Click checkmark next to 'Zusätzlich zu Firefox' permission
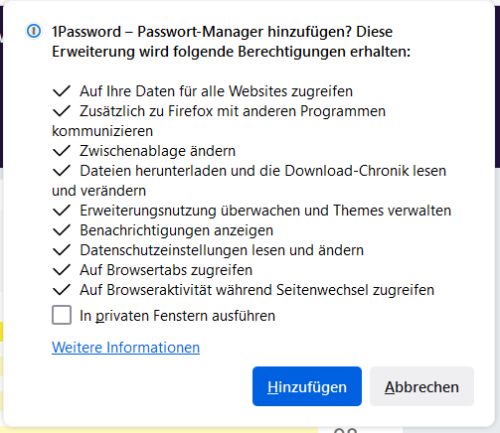The width and height of the screenshot is (500, 433). [61, 111]
